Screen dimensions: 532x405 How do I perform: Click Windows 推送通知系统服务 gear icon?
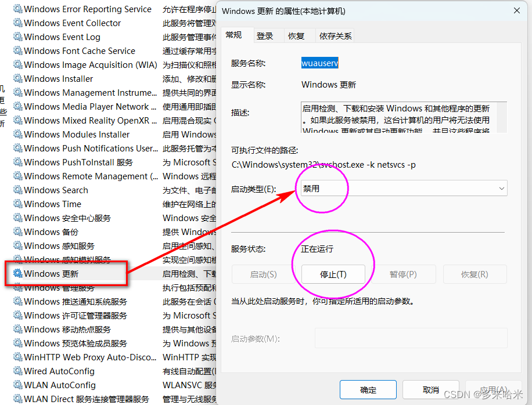pos(17,301)
